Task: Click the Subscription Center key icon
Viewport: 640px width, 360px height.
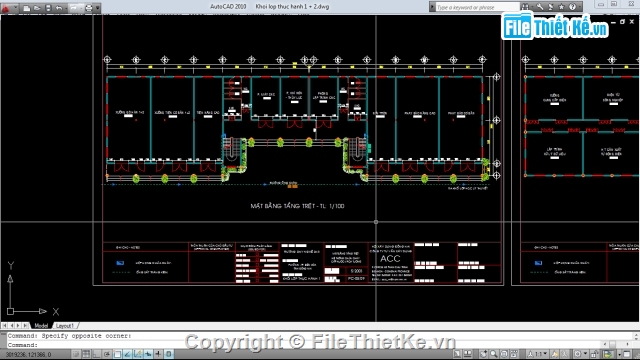Action: (x=540, y=7)
